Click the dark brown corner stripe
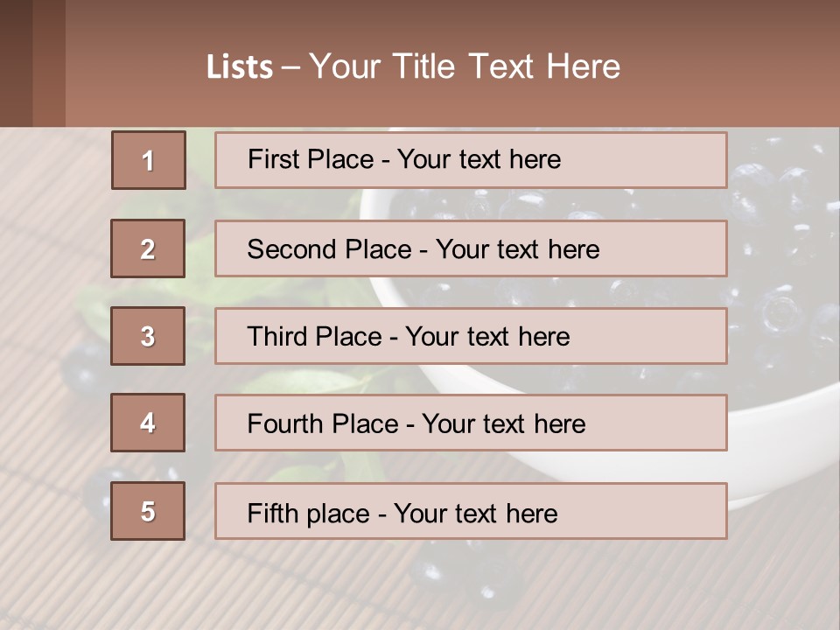840x630 pixels. (x=16, y=63)
